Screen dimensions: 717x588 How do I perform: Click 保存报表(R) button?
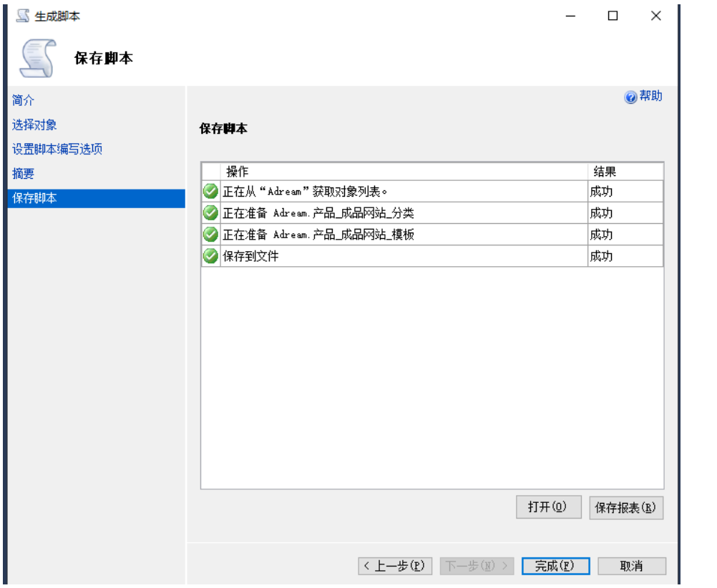point(625,508)
